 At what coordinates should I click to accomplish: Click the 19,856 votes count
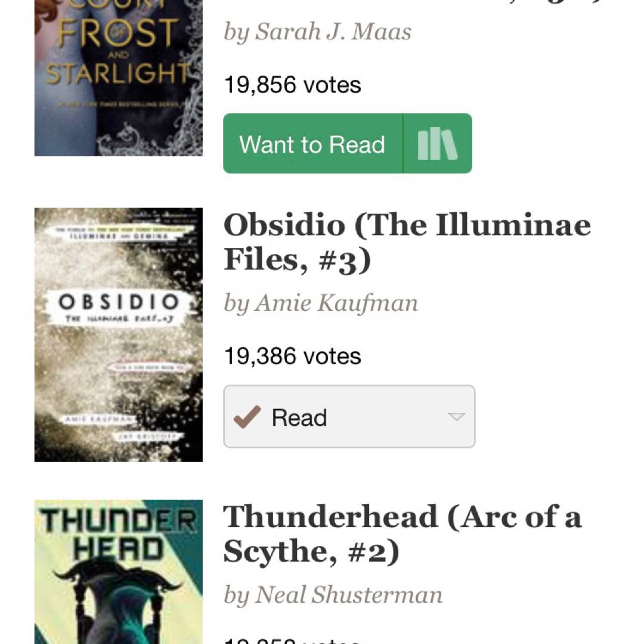coord(292,85)
